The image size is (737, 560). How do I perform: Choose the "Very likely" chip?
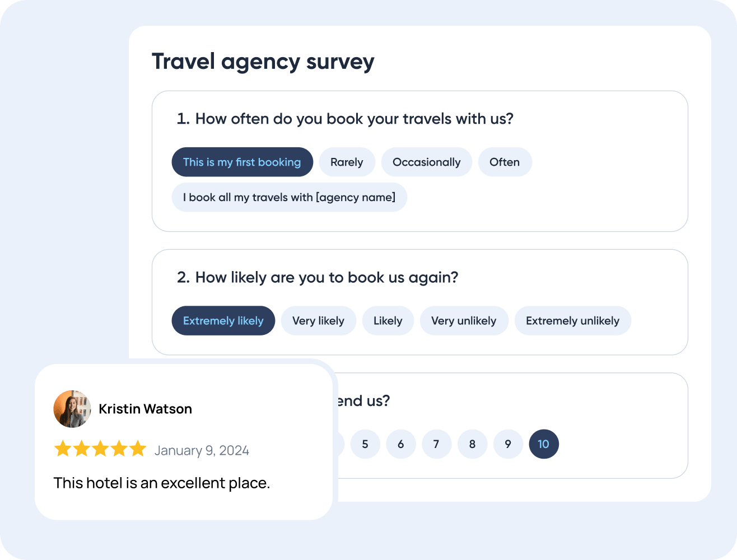[318, 321]
